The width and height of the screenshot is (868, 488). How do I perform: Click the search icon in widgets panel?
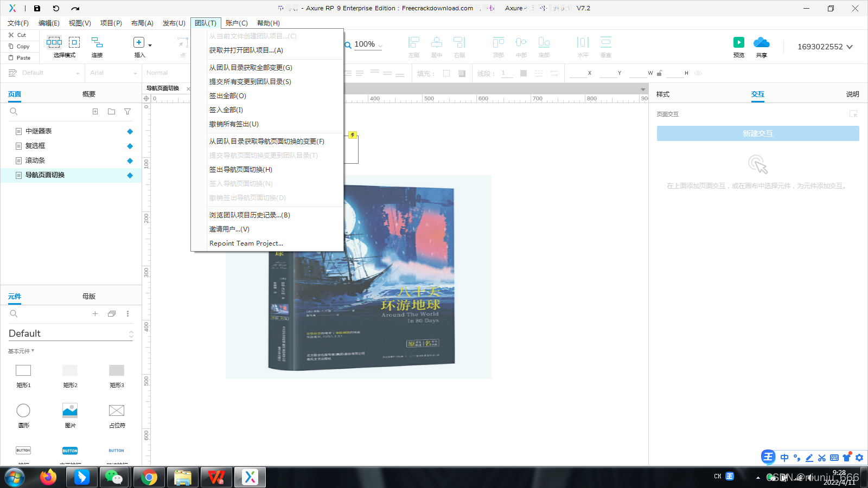coord(14,313)
